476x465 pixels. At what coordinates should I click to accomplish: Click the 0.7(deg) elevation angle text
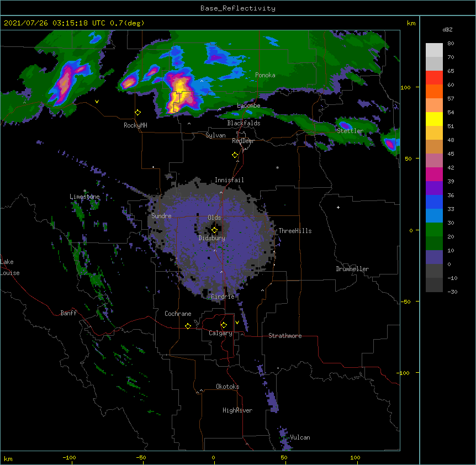pos(127,23)
